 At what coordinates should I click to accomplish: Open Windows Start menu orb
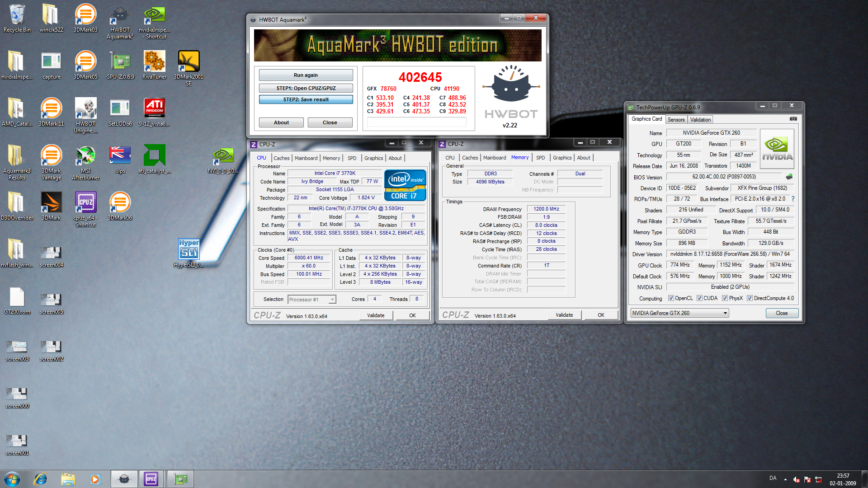[12, 479]
